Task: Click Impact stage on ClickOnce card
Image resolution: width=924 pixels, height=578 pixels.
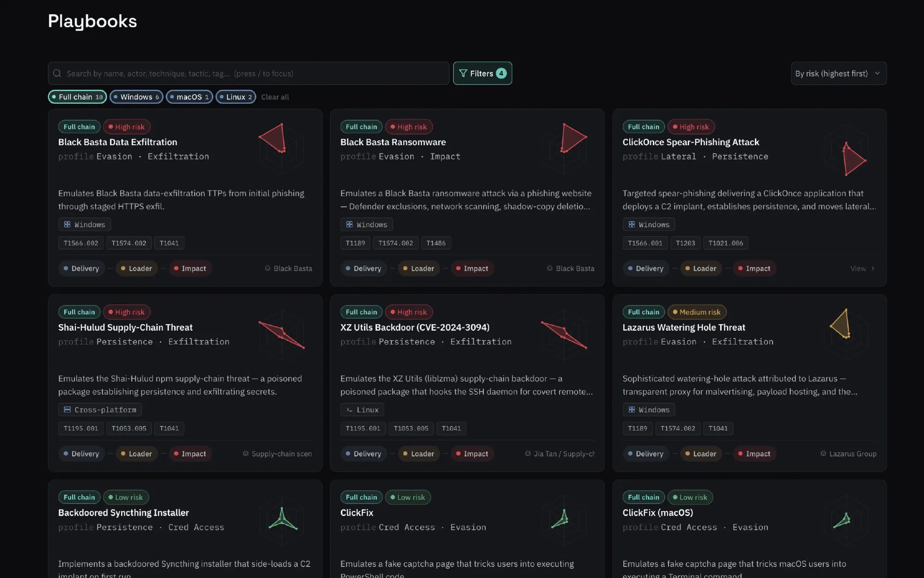Action: click(x=754, y=268)
